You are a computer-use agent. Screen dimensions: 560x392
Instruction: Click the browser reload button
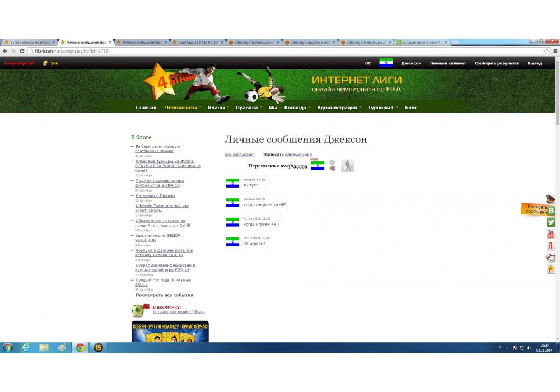21,51
